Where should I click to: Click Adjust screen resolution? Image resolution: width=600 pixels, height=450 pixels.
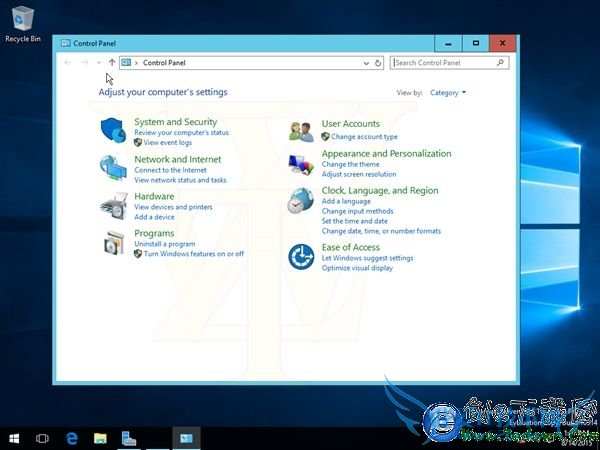[359, 174]
